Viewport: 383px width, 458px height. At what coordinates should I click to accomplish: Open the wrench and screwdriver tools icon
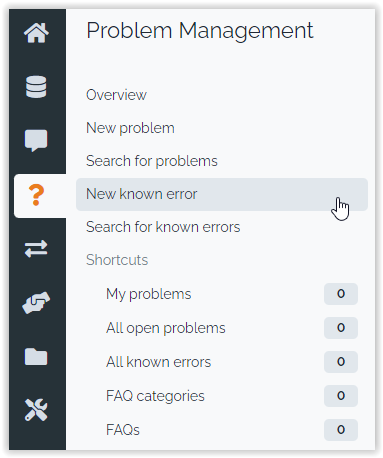(36, 410)
